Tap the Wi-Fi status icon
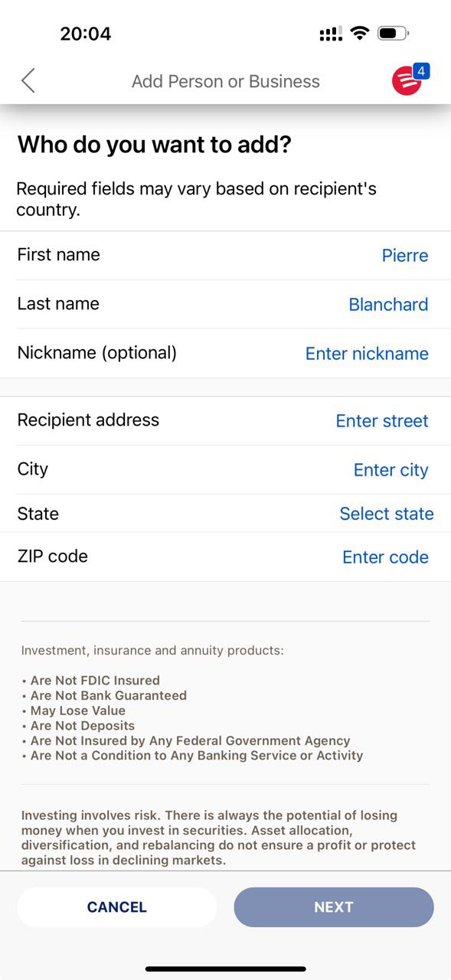Screen dimensions: 451x980 [358, 33]
